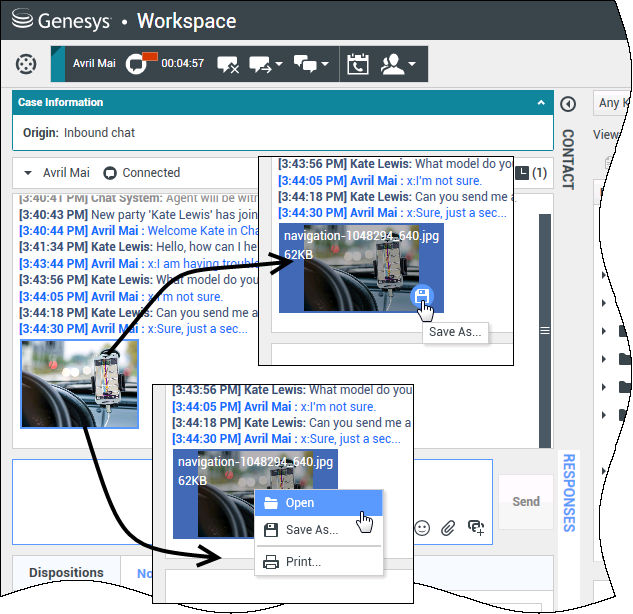Click the collapse arrow beside CONTACT

click(x=567, y=104)
